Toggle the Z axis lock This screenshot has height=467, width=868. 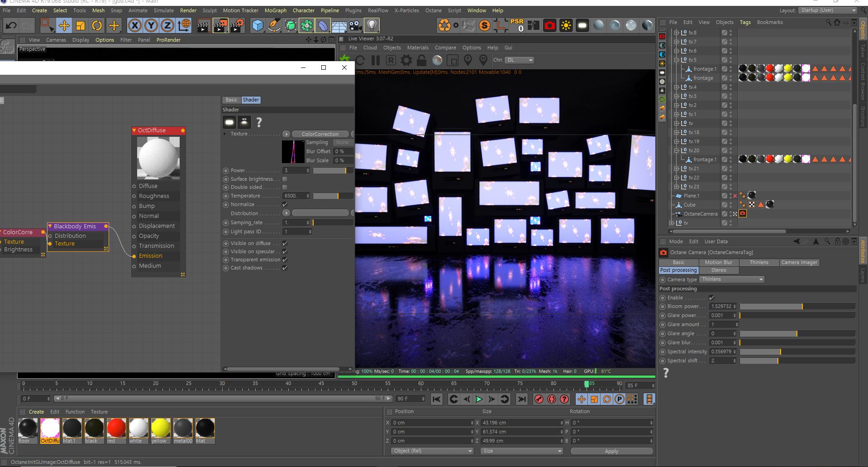point(167,25)
